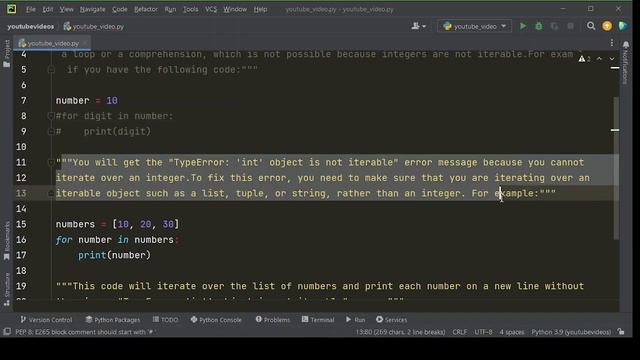Toggle fold marker on line 8

[51, 116]
